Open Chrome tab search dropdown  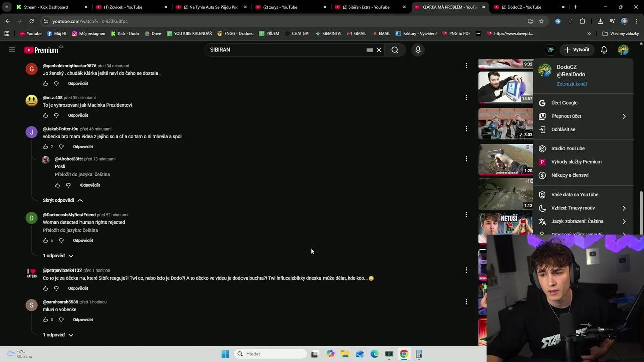pyautogui.click(x=6, y=7)
